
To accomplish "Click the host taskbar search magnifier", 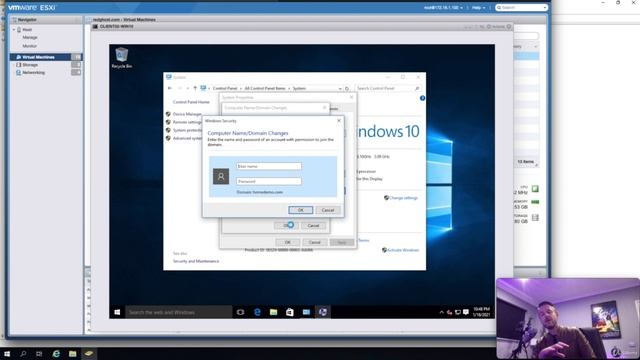I will tap(23, 353).
